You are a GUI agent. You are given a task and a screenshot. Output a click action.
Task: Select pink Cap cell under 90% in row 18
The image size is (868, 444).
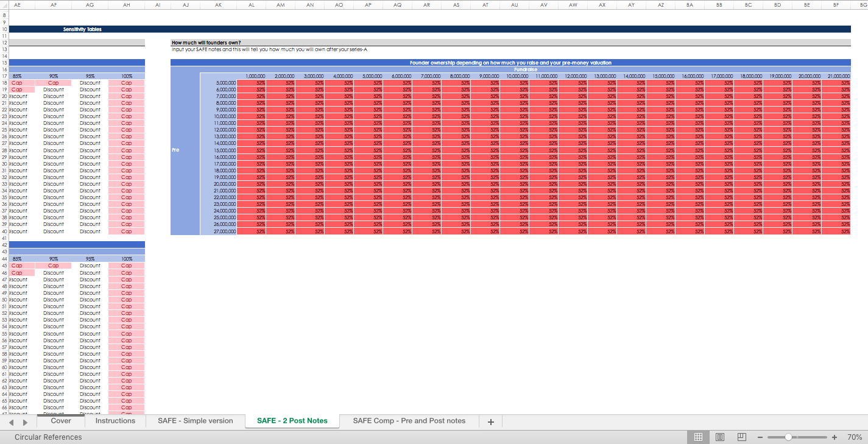[54, 83]
